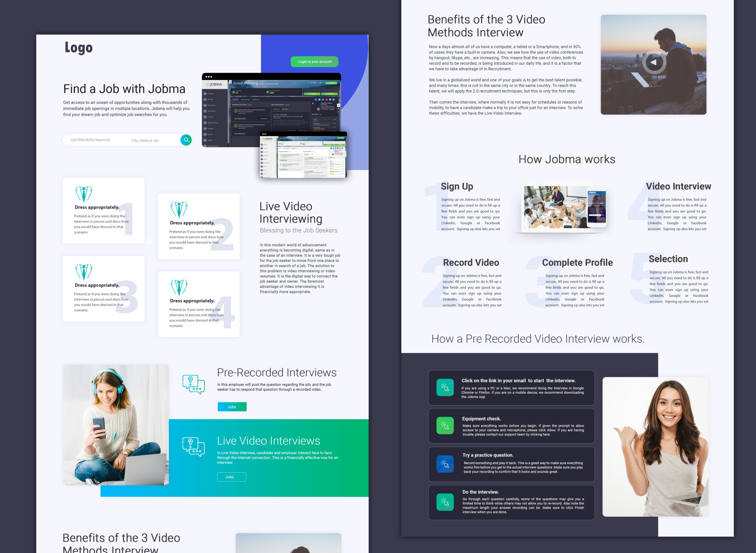The image size is (756, 553).
Task: Click the blue cursor icon for Try a practice question
Action: point(445,464)
